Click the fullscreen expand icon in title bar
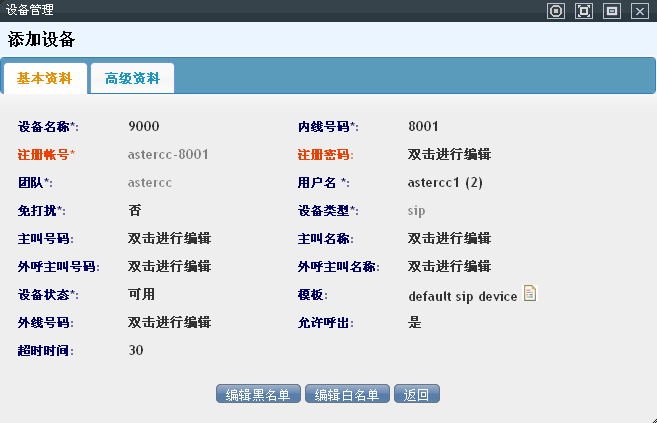657x423 pixels. [x=584, y=11]
